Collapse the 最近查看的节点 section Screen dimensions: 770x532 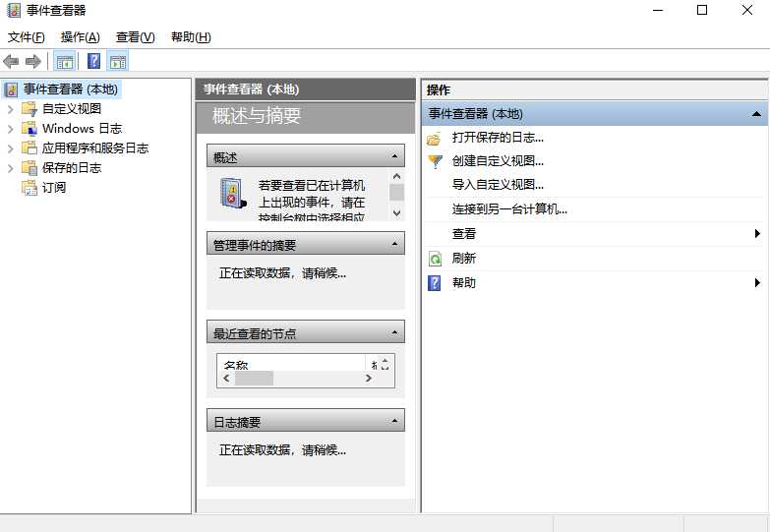pos(394,332)
